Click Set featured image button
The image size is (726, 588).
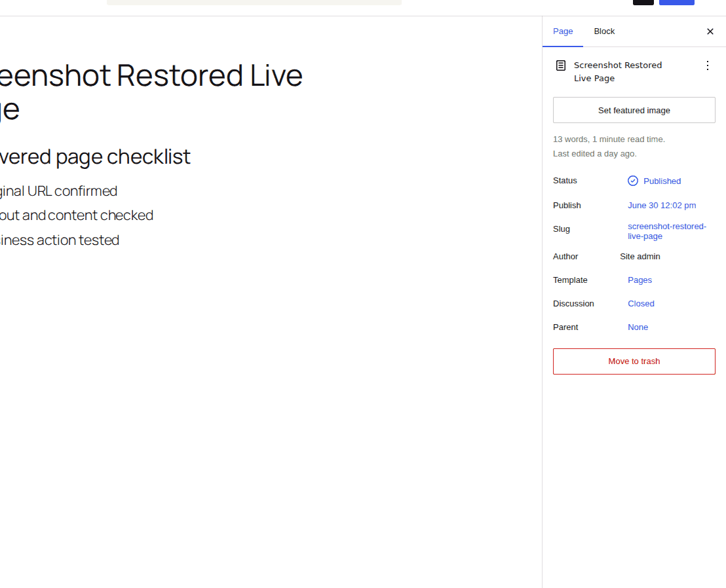click(634, 110)
